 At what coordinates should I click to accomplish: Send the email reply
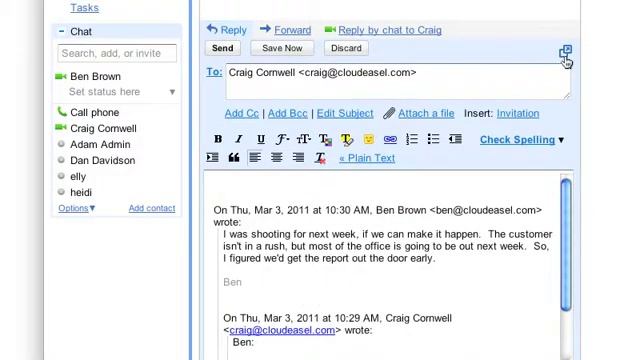[x=222, y=48]
